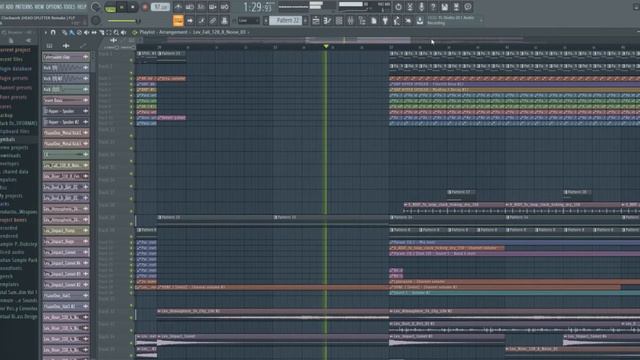Select the playlist select tool
Viewport: 640px width, 360px height.
[109, 32]
